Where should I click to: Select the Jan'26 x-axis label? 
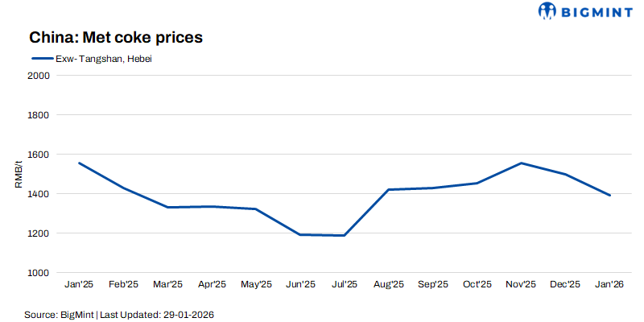[x=610, y=284]
